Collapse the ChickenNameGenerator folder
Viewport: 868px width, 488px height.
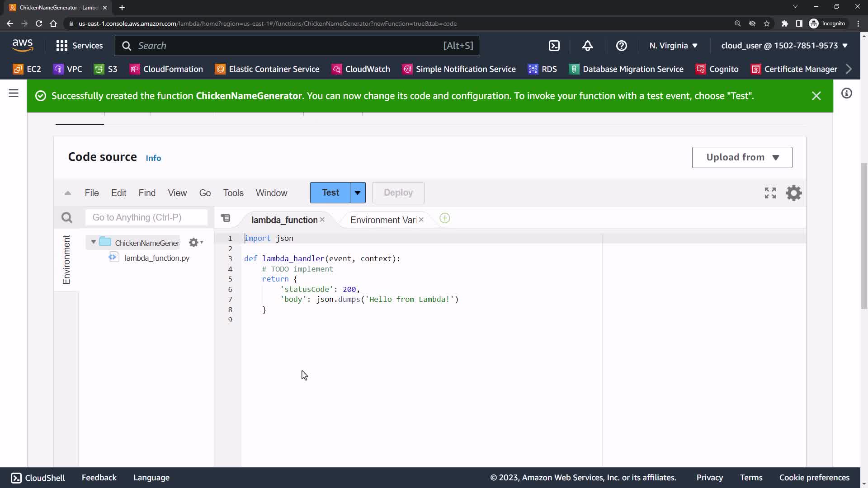pos(94,242)
